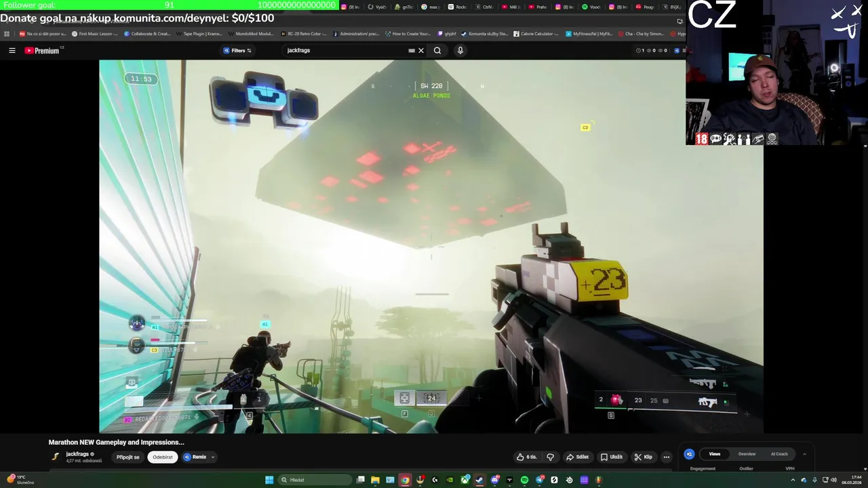Open the Filters button next to search
The image size is (868, 488).
coord(237,50)
